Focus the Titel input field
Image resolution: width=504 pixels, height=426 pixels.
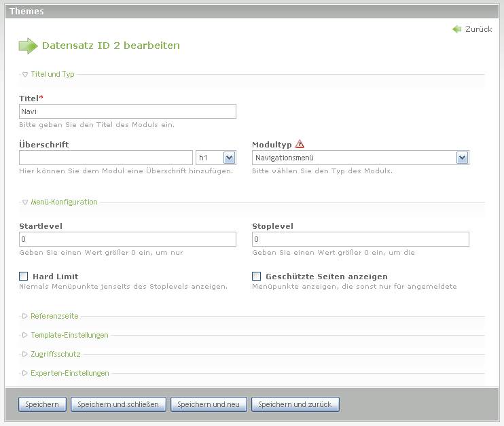[x=128, y=111]
